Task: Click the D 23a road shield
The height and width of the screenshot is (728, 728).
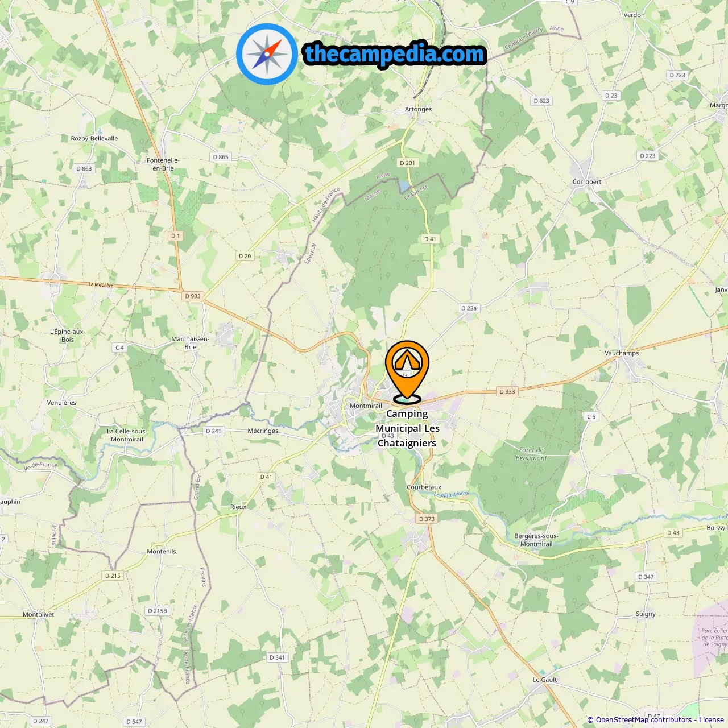Action: [x=469, y=308]
